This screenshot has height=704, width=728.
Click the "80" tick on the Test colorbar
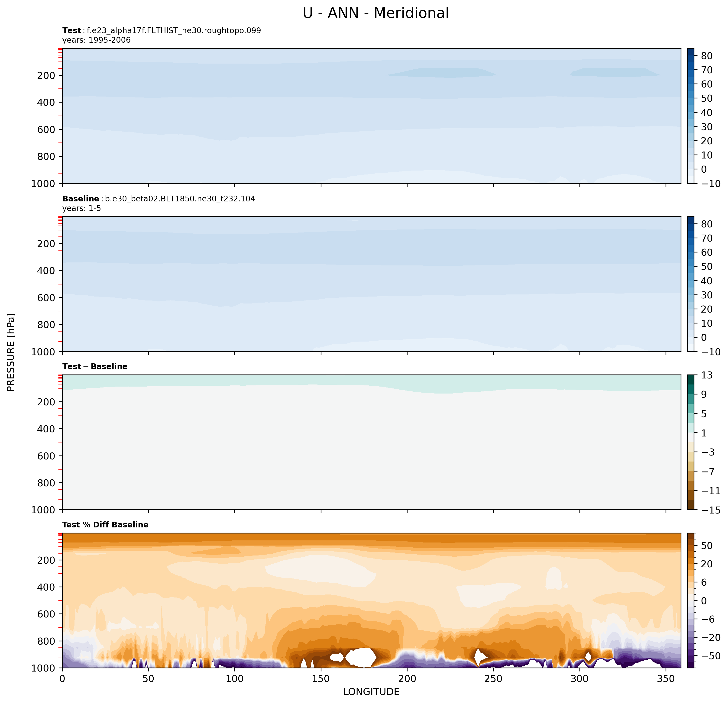pos(707,56)
